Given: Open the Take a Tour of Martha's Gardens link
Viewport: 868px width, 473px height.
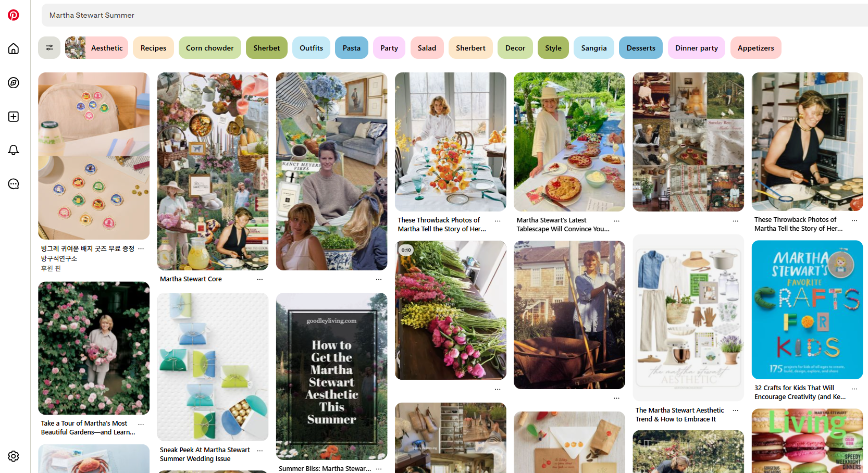Looking at the screenshot, I should click(x=88, y=428).
